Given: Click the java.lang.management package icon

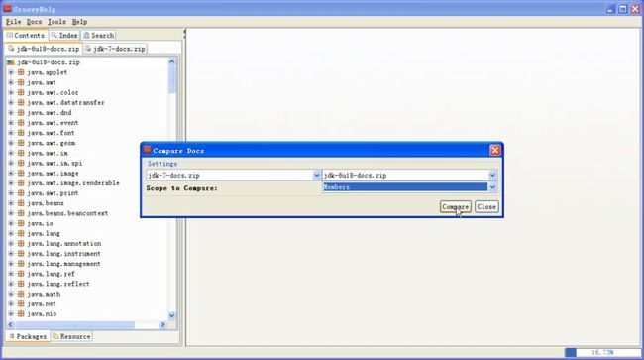Looking at the screenshot, I should click(21, 264).
